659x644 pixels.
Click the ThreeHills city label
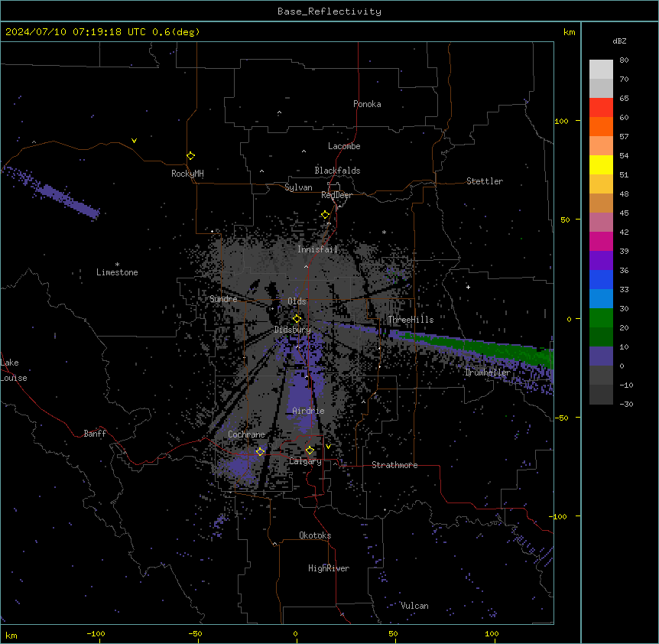tap(411, 320)
